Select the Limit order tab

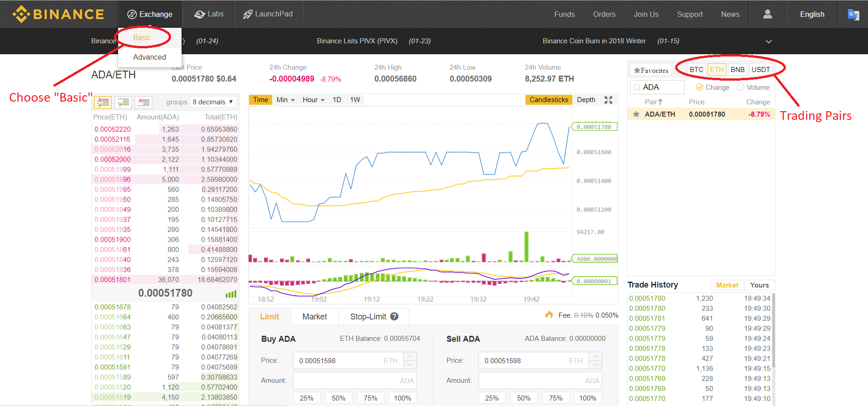270,317
